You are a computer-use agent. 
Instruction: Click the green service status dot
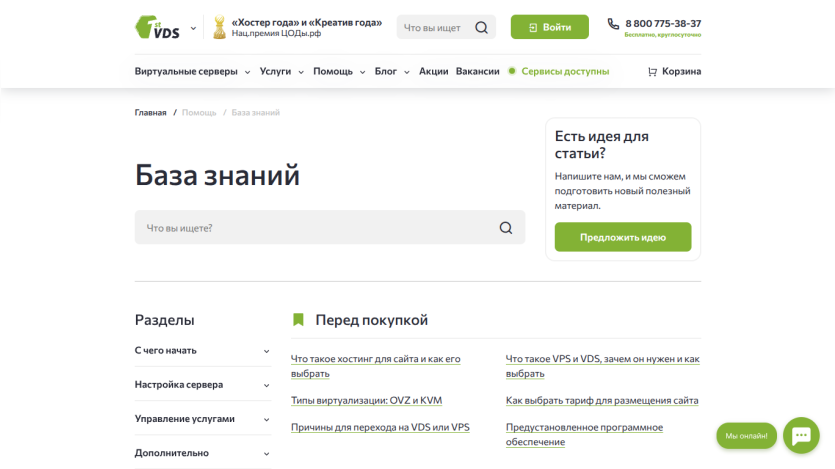coord(512,71)
